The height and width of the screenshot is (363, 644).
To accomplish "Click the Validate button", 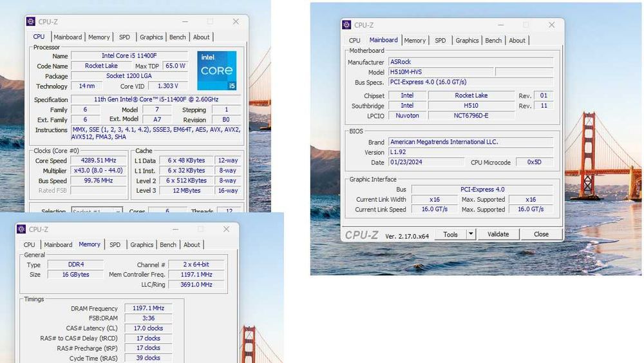I will click(x=498, y=234).
